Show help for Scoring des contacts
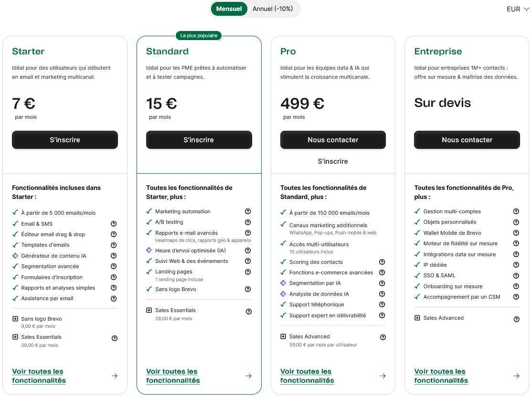532x397 pixels. (382, 262)
